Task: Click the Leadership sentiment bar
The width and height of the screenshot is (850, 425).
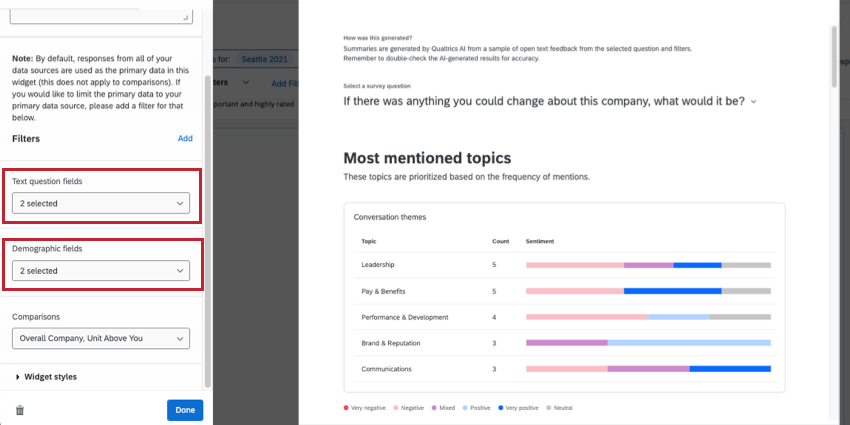Action: point(648,265)
